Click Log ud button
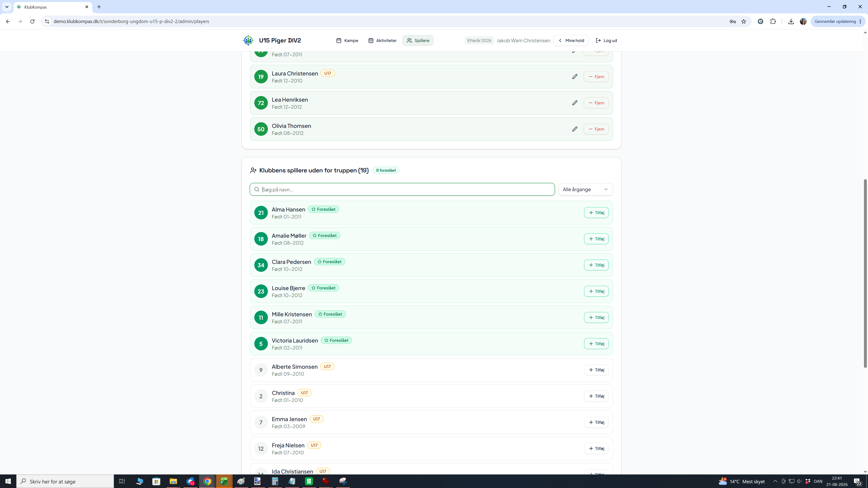868x488 pixels. click(x=606, y=40)
